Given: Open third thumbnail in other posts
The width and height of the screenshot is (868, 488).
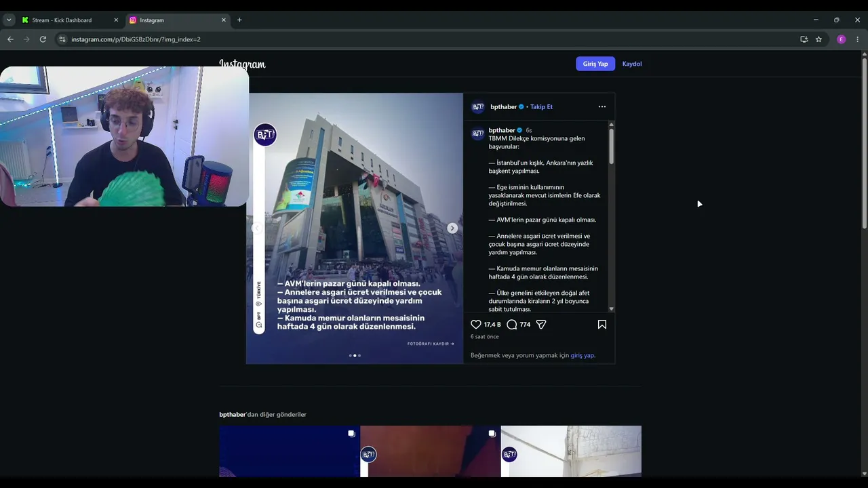Looking at the screenshot, I should coord(571,451).
